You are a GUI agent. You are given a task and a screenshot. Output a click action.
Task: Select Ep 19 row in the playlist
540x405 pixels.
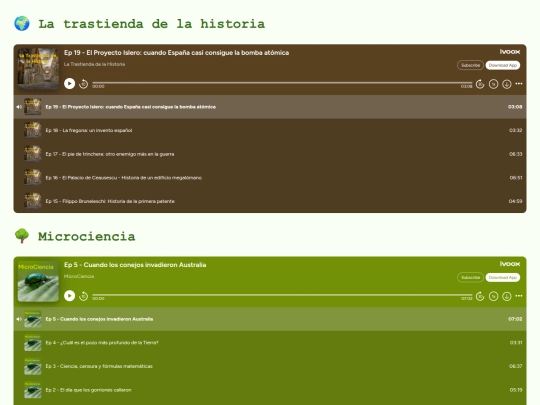[x=270, y=107]
